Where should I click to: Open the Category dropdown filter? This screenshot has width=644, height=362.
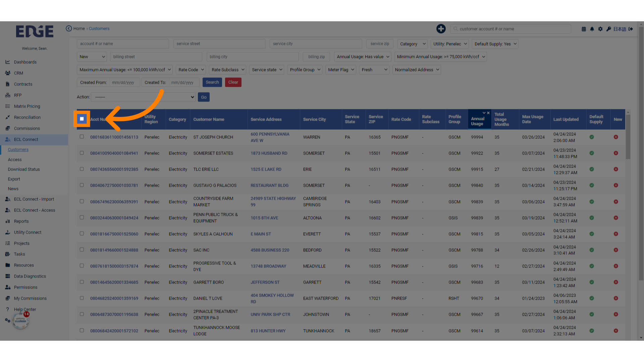(413, 44)
